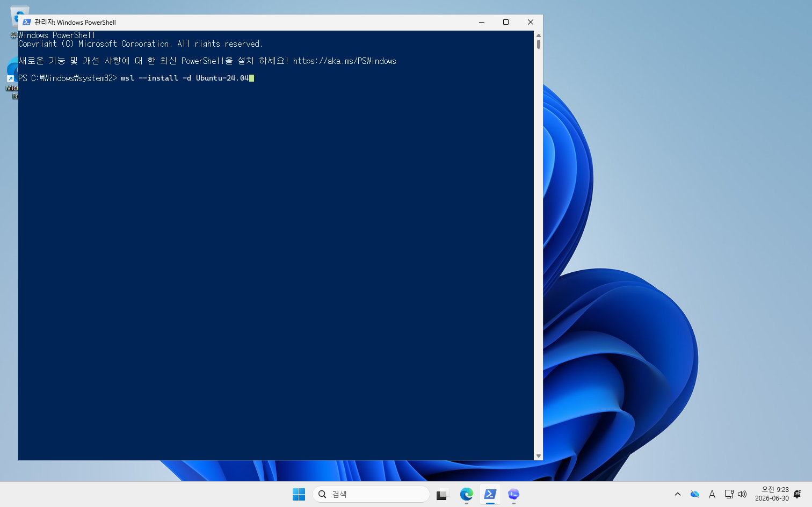Select the PowerShell taskbar icon
812x507 pixels.
coord(490,494)
